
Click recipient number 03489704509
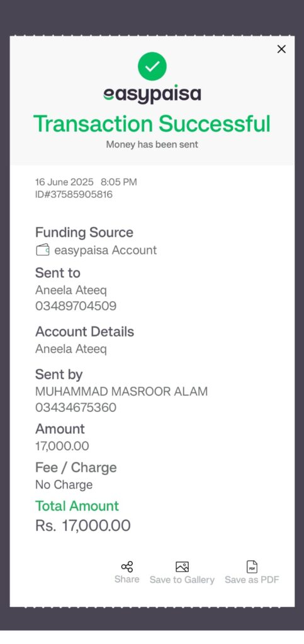[76, 306]
